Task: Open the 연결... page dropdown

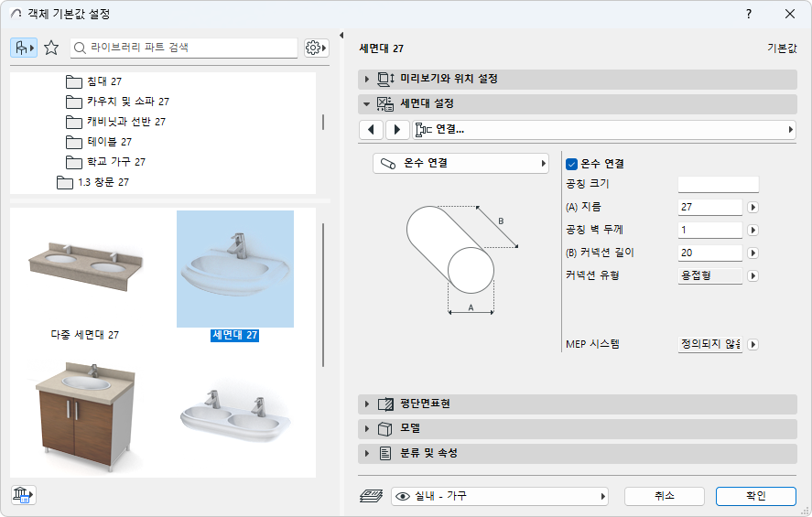Action: [604, 129]
